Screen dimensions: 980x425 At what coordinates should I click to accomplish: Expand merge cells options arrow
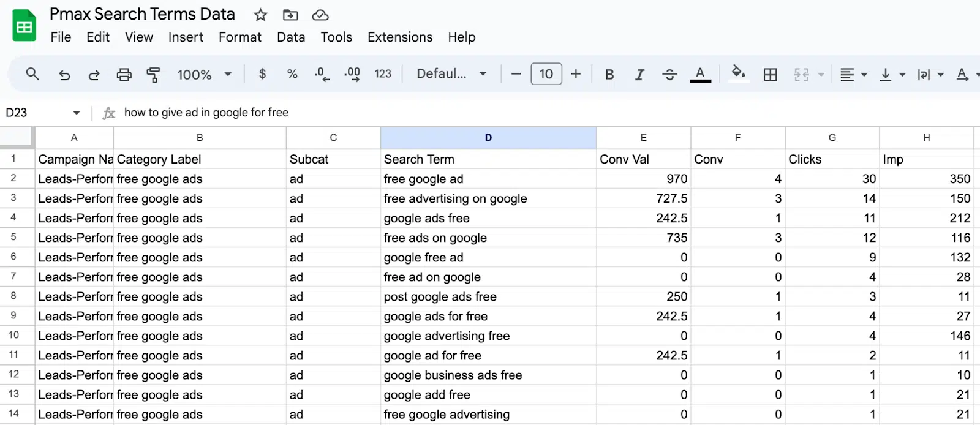tap(821, 75)
